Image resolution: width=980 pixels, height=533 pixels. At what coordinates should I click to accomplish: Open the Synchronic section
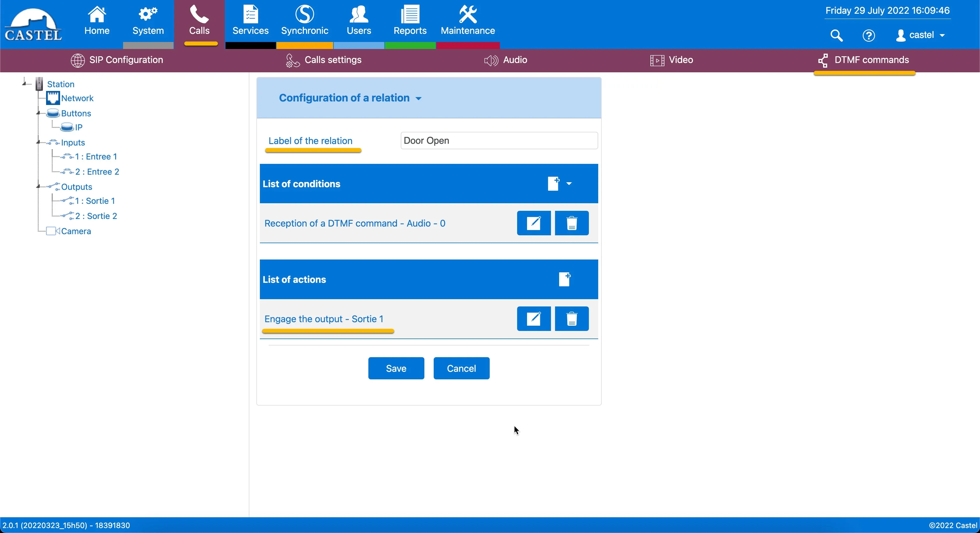[304, 21]
